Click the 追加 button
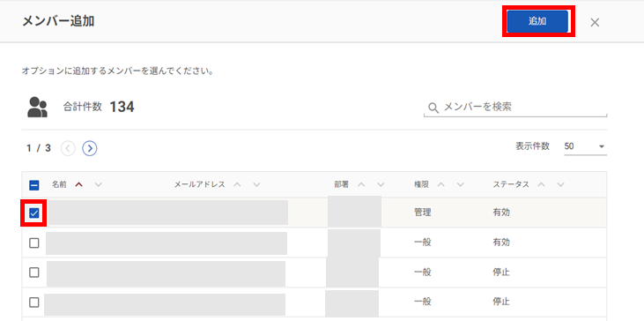The height and width of the screenshot is (321, 644). pos(537,21)
